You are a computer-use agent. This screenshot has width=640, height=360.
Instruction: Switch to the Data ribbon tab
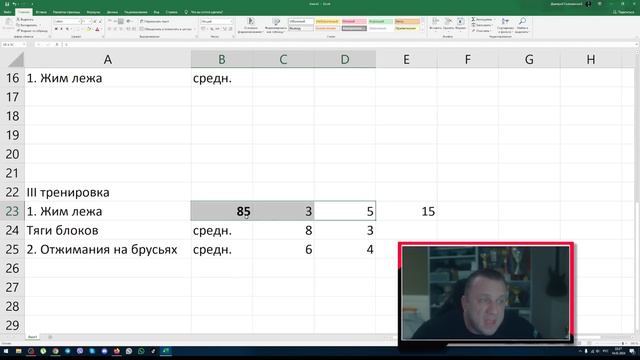(x=112, y=12)
